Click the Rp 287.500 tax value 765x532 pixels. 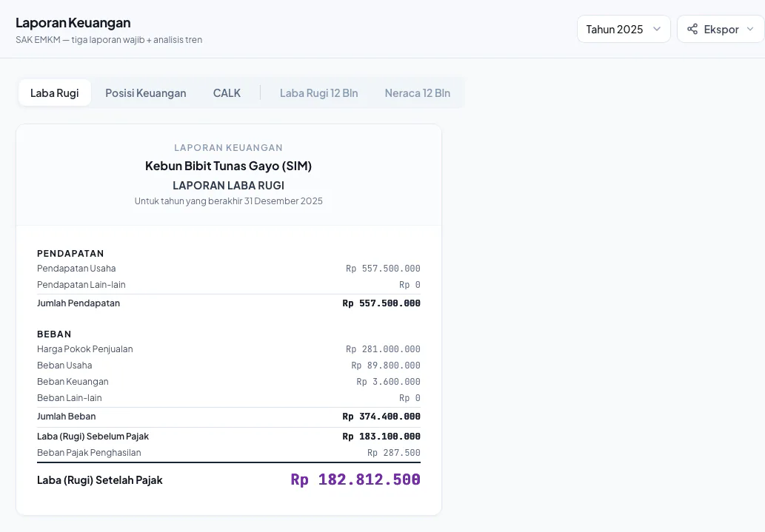coord(394,453)
